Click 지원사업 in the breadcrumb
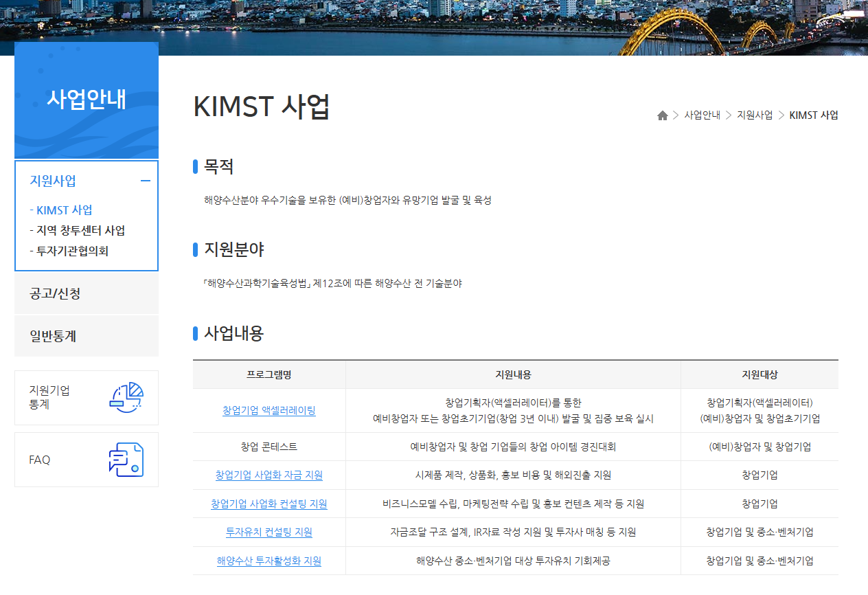The width and height of the screenshot is (868, 595). coord(755,115)
